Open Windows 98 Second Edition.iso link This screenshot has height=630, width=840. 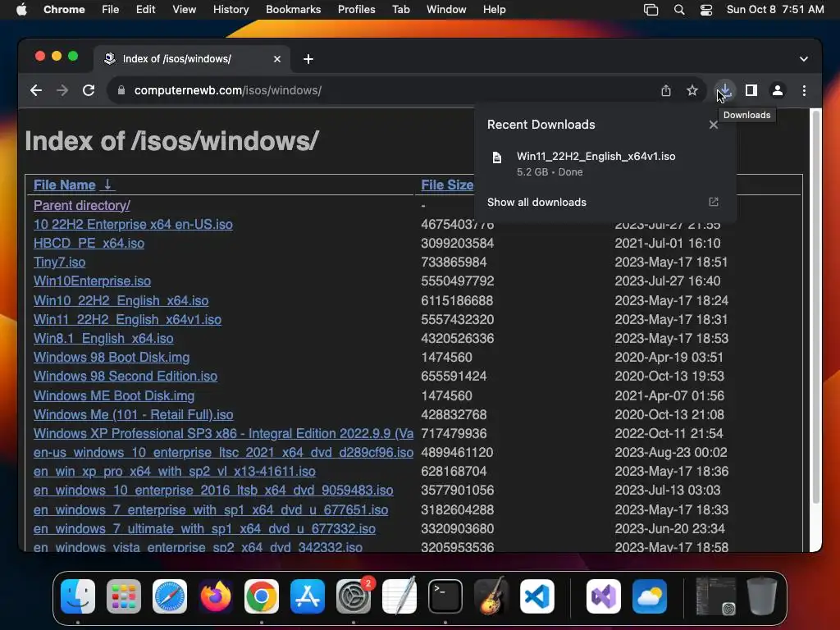click(126, 376)
